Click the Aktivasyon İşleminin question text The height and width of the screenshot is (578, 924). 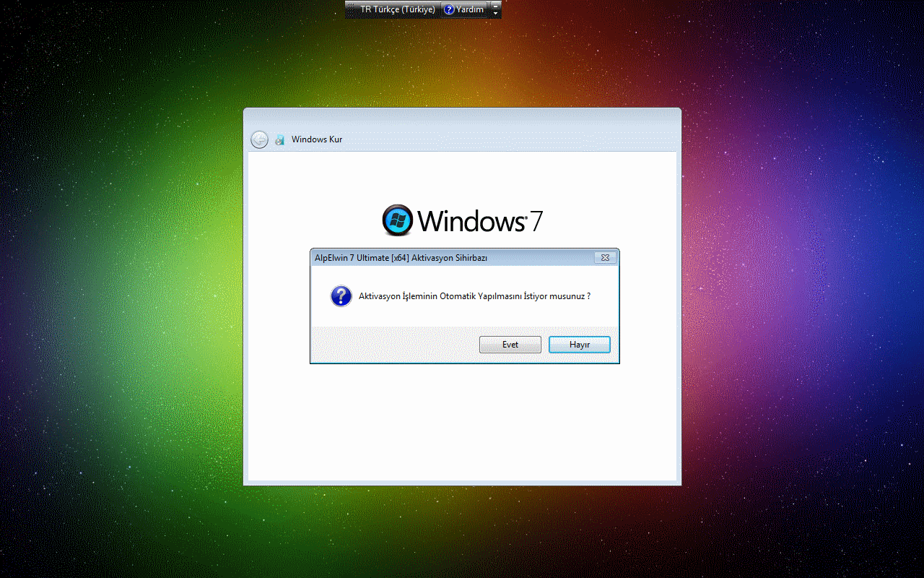pyautogui.click(x=474, y=296)
